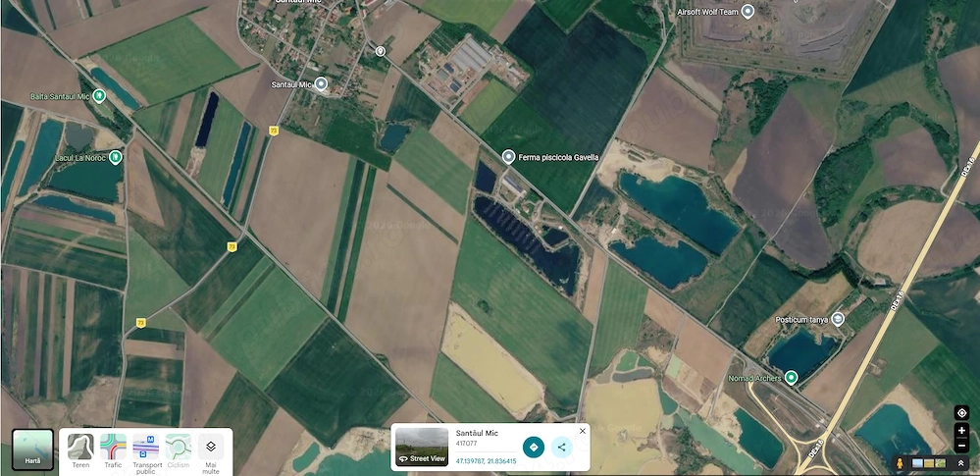Open the Santaul Mic locality pin
This screenshot has width=980, height=476.
pos(321,83)
